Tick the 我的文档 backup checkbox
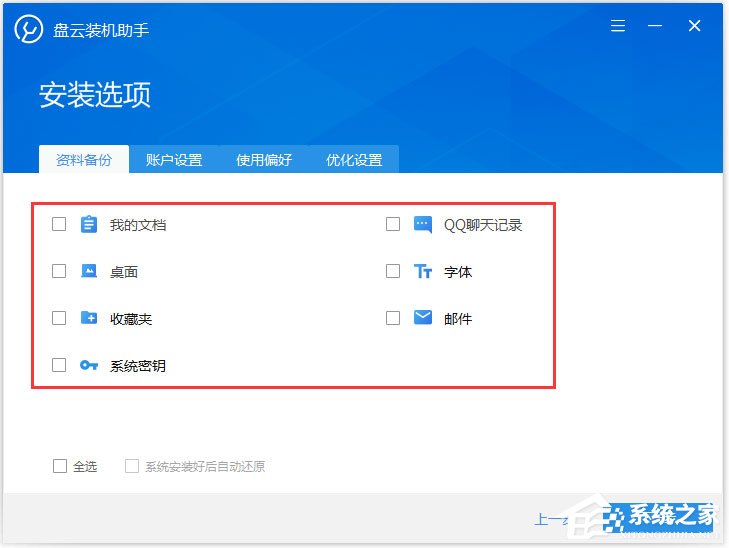 pos(59,224)
